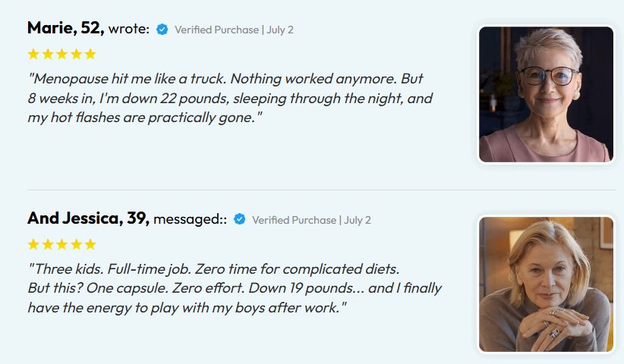Click the word "messaged::" after Jessica's name
This screenshot has height=364, width=624.
(191, 219)
